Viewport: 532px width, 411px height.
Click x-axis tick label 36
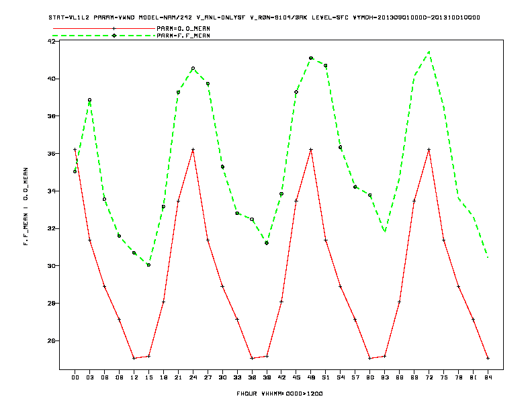coord(252,377)
